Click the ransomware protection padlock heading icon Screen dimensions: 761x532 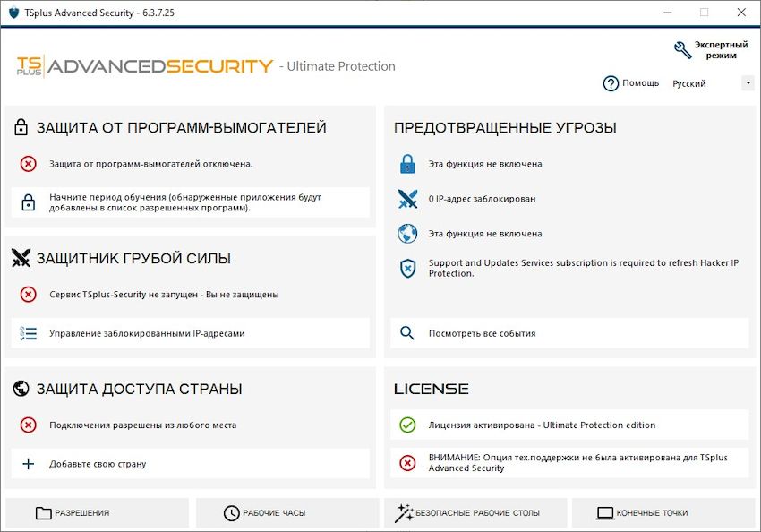pos(21,127)
